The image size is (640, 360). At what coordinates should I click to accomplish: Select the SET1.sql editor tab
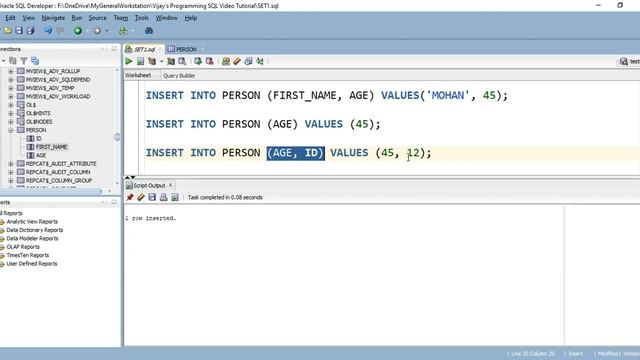pos(144,49)
